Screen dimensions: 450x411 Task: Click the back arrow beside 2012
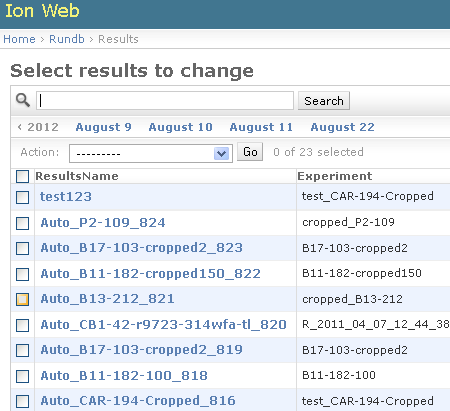coord(20,127)
